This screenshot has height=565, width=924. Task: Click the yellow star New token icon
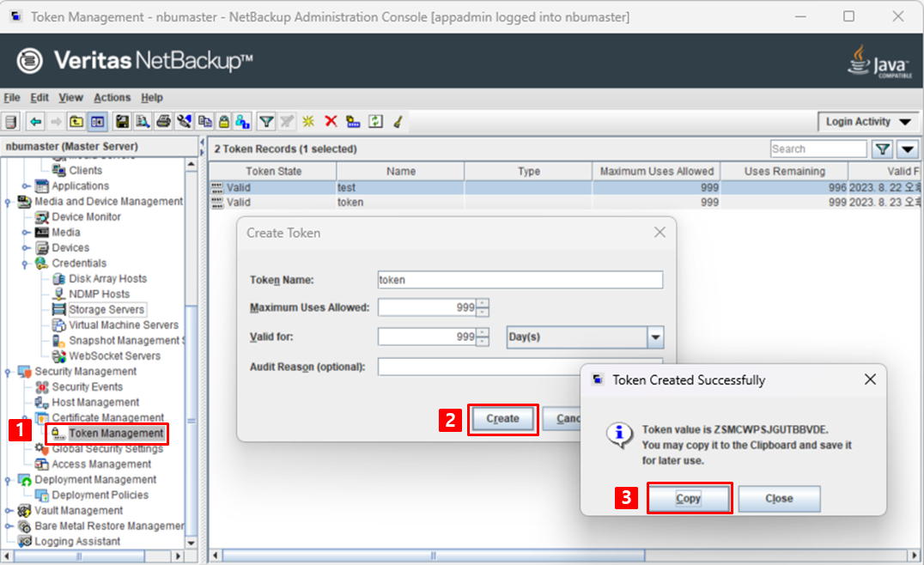308,122
